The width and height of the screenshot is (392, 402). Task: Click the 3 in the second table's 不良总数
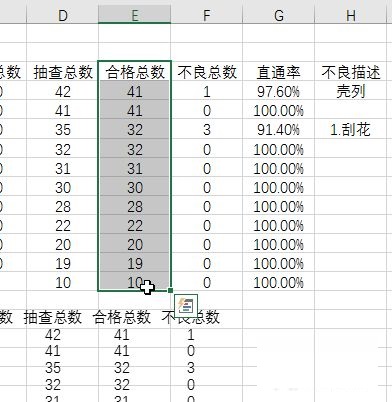coord(191,368)
